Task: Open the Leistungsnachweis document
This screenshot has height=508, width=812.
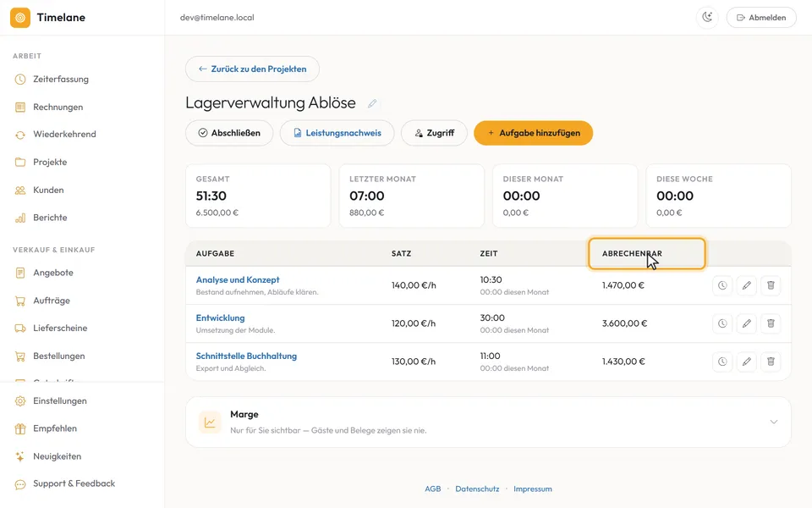Action: [337, 133]
